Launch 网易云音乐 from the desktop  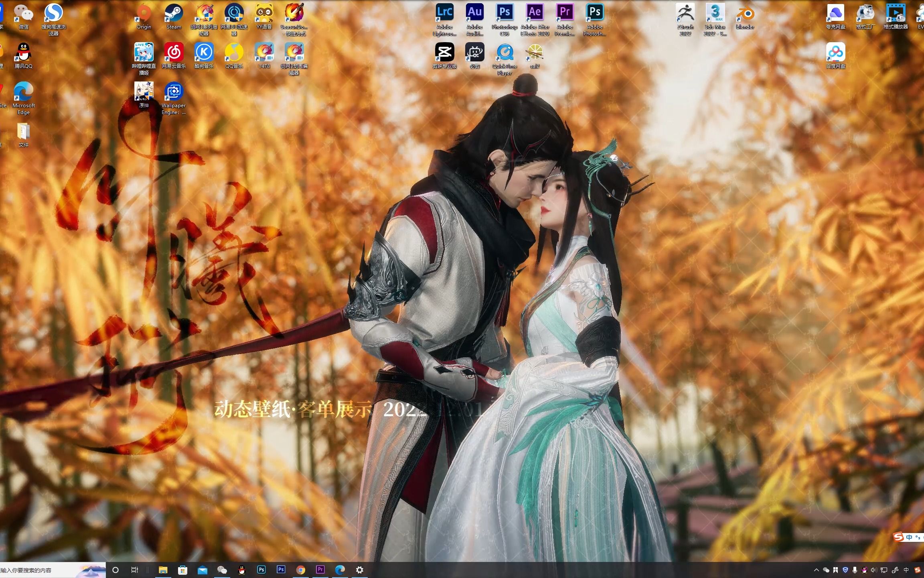(174, 55)
